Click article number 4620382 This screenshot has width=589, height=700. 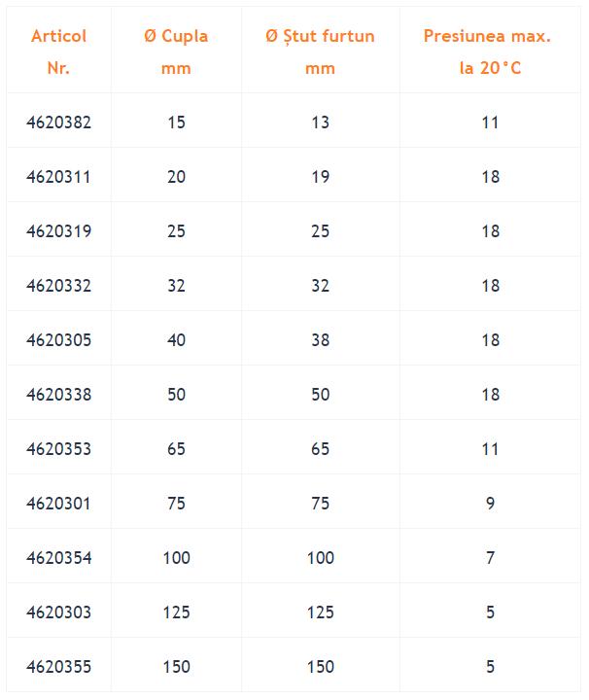coord(58,122)
